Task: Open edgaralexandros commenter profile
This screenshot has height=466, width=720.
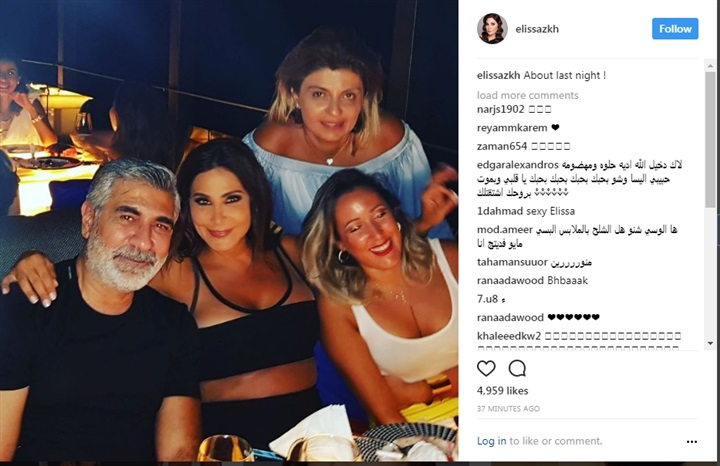Action: coord(518,164)
